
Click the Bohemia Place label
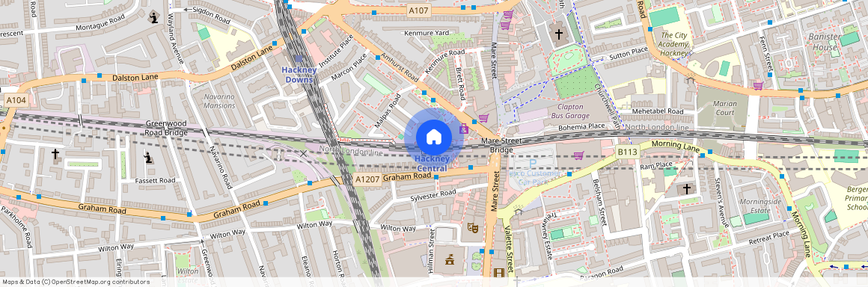tap(581, 126)
